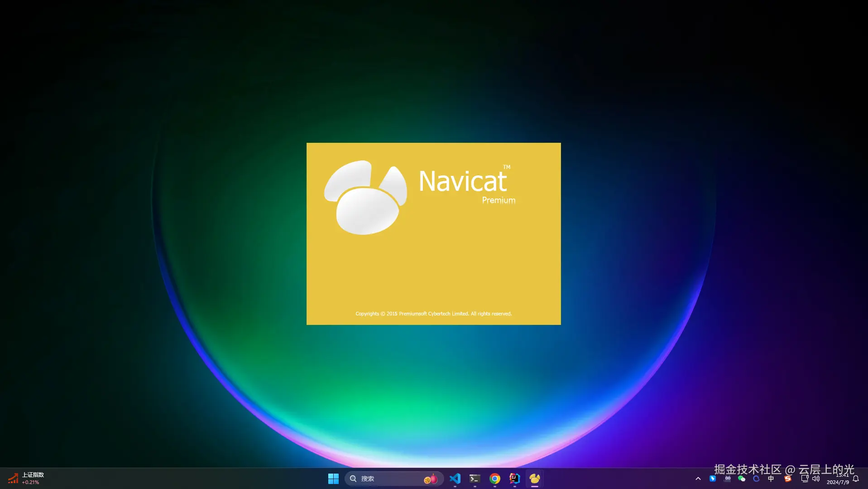Launch Google Chrome from the taskbar
Screen dimensions: 868x489
(x=495, y=479)
